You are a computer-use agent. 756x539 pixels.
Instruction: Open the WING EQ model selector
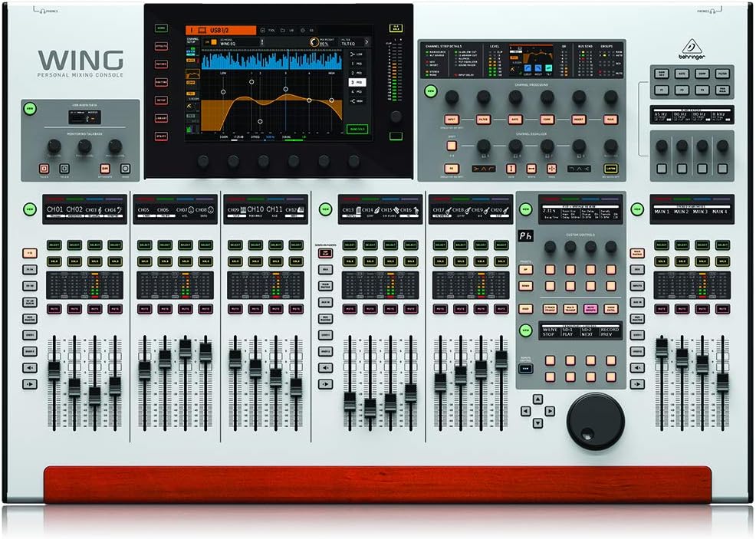[x=226, y=43]
